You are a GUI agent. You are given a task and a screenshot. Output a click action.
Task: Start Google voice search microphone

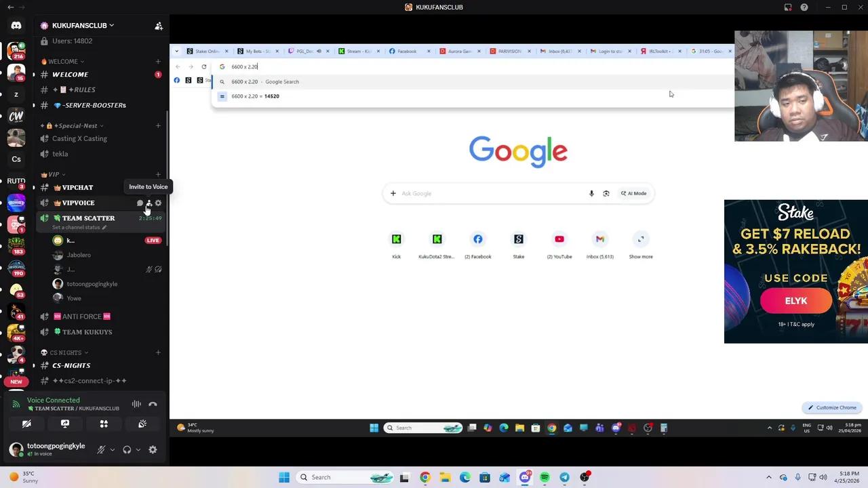click(x=591, y=193)
